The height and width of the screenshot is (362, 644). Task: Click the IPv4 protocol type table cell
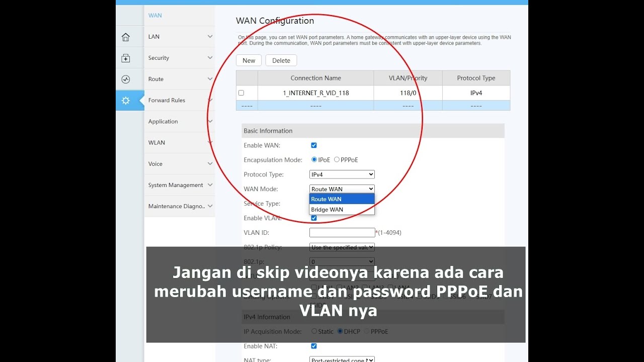point(476,93)
